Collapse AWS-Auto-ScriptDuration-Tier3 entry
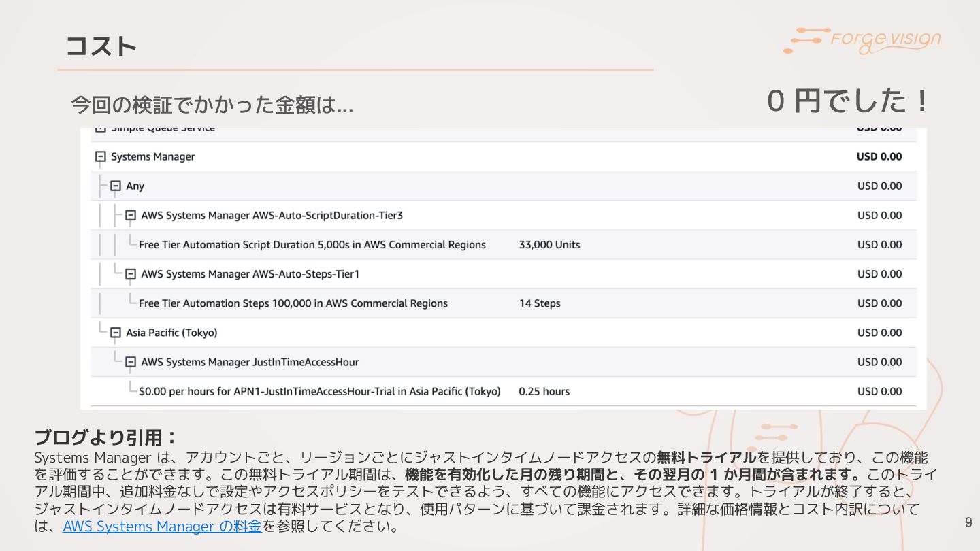Viewport: 980px width, 551px height. [131, 215]
